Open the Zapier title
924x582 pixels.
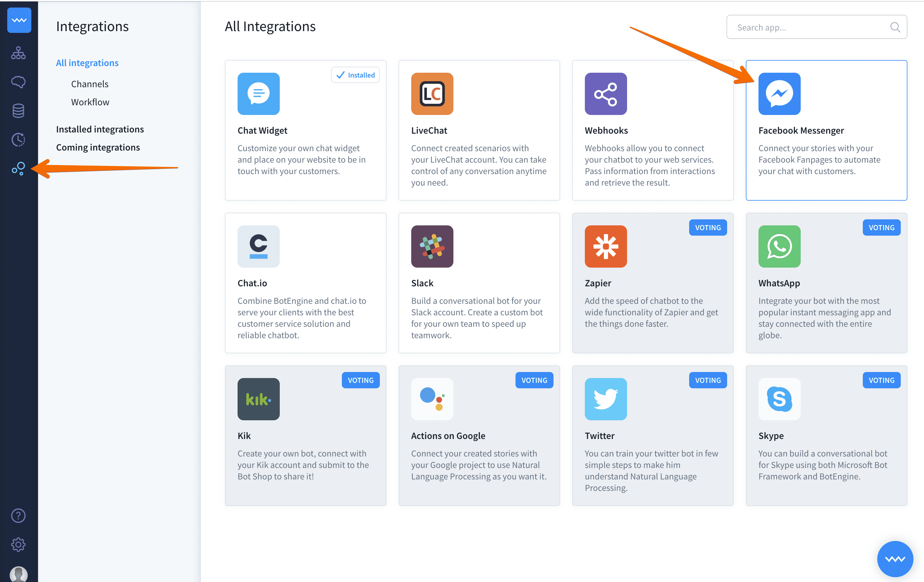pyautogui.click(x=598, y=283)
